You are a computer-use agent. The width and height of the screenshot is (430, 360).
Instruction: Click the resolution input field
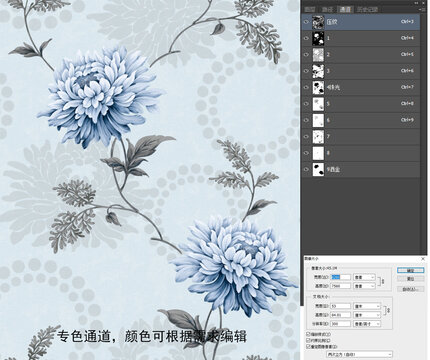(341, 324)
